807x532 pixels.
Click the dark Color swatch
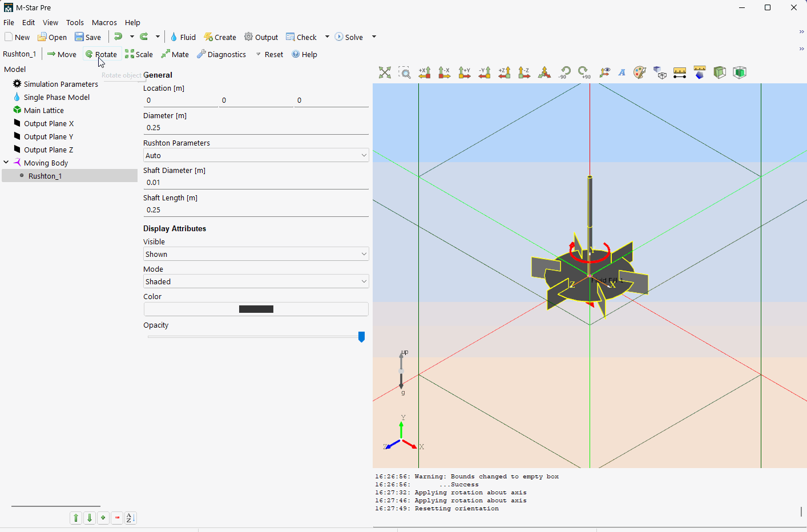(x=256, y=309)
